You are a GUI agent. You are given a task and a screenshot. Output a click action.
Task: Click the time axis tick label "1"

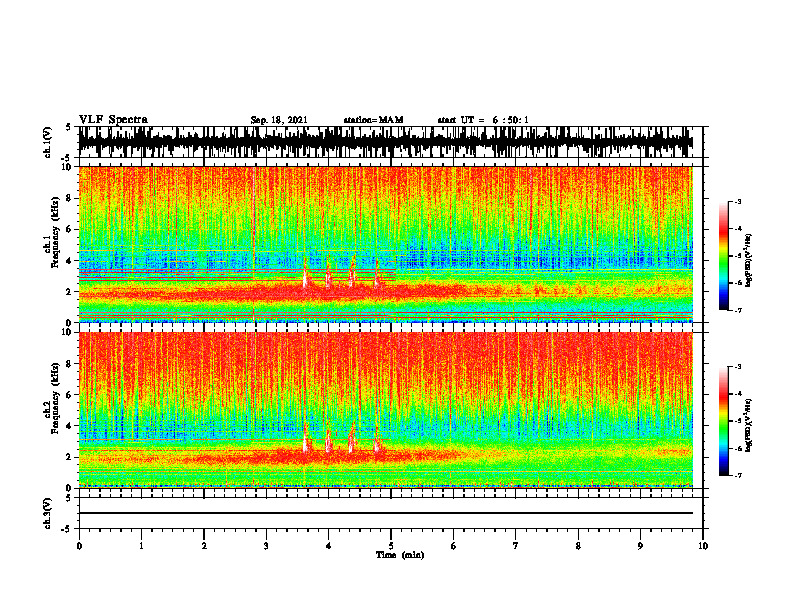[x=141, y=546]
